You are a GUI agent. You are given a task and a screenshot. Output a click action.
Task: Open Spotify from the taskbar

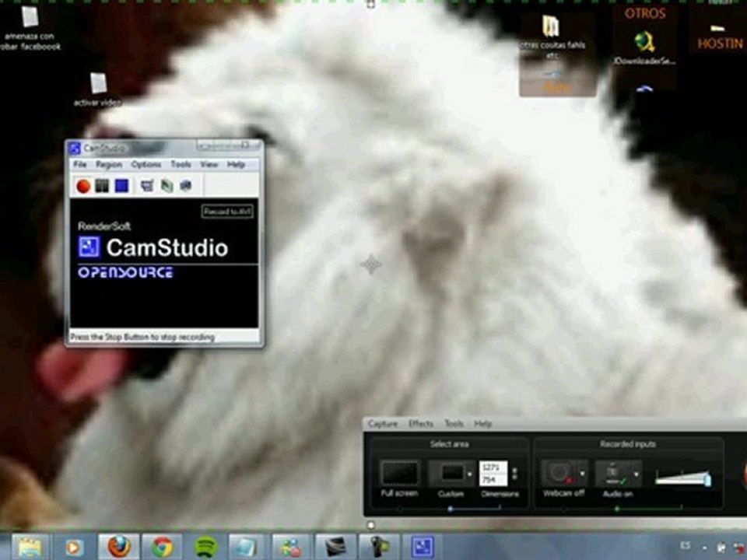pyautogui.click(x=205, y=547)
